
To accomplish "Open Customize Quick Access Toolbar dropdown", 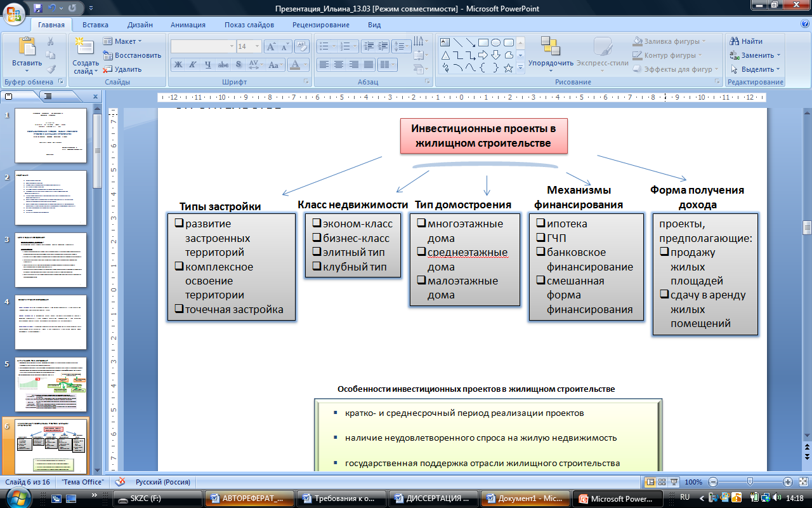I will pyautogui.click(x=90, y=8).
